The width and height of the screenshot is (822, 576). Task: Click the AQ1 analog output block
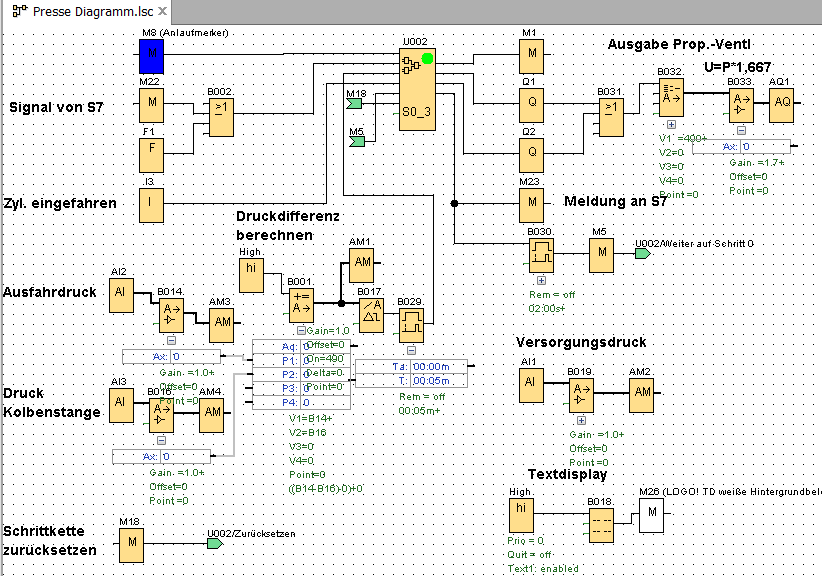click(780, 102)
